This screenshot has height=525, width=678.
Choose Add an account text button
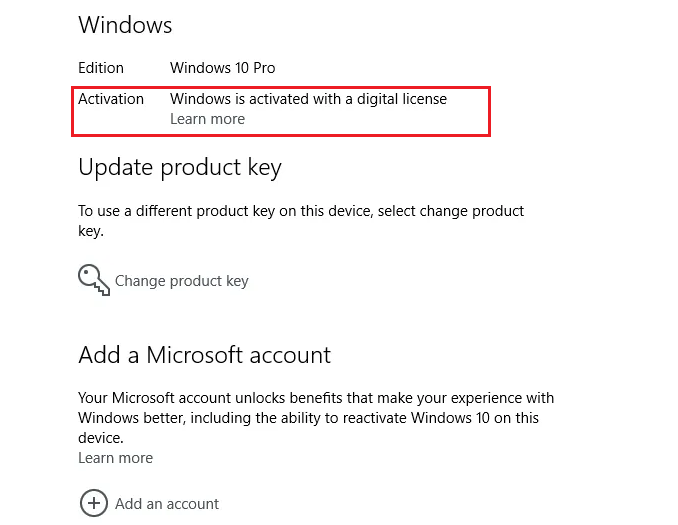[x=167, y=504]
